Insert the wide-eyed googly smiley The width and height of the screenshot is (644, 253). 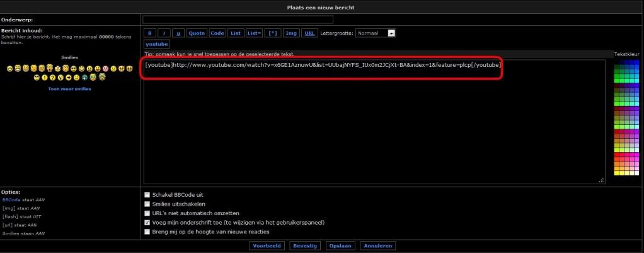tap(57, 69)
